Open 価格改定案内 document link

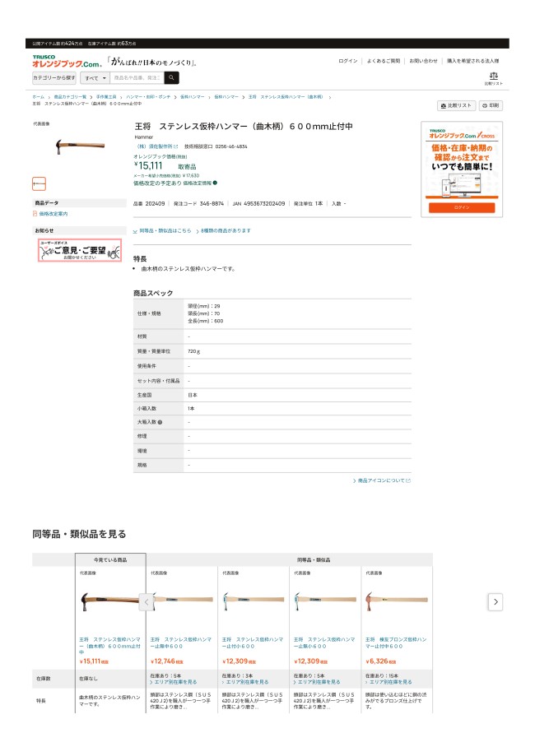53,214
